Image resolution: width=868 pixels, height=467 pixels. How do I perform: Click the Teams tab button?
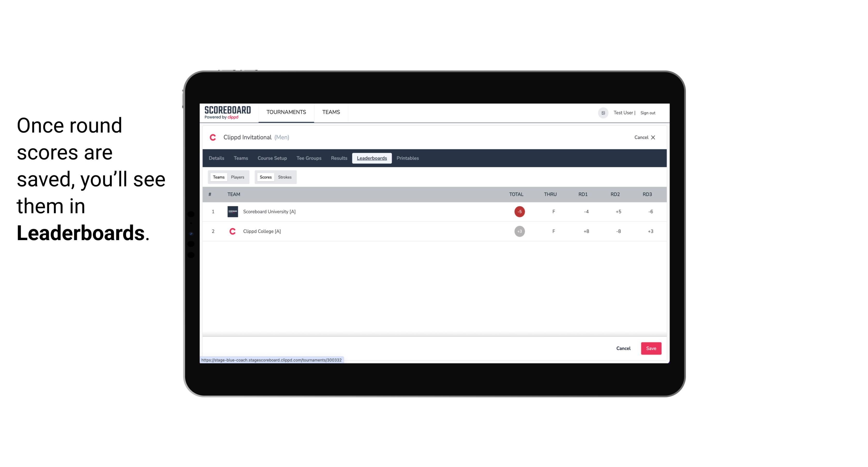click(x=218, y=177)
